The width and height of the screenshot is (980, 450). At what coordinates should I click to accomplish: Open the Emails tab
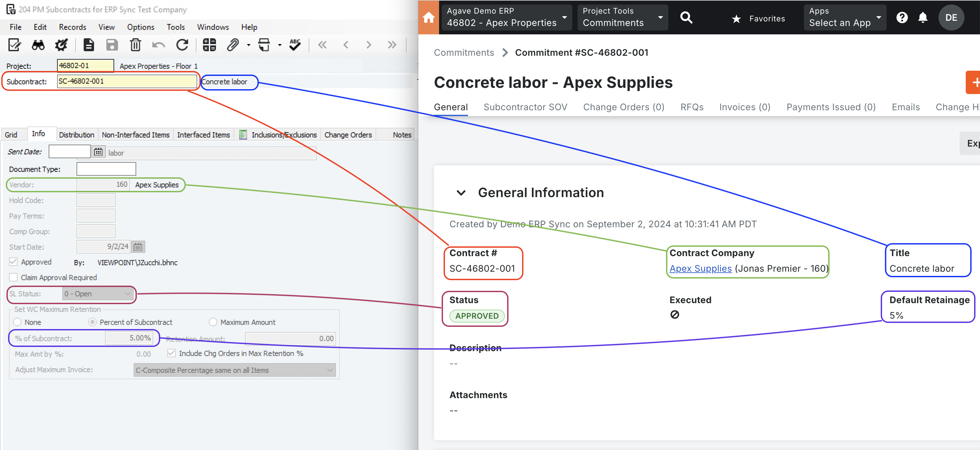point(905,107)
